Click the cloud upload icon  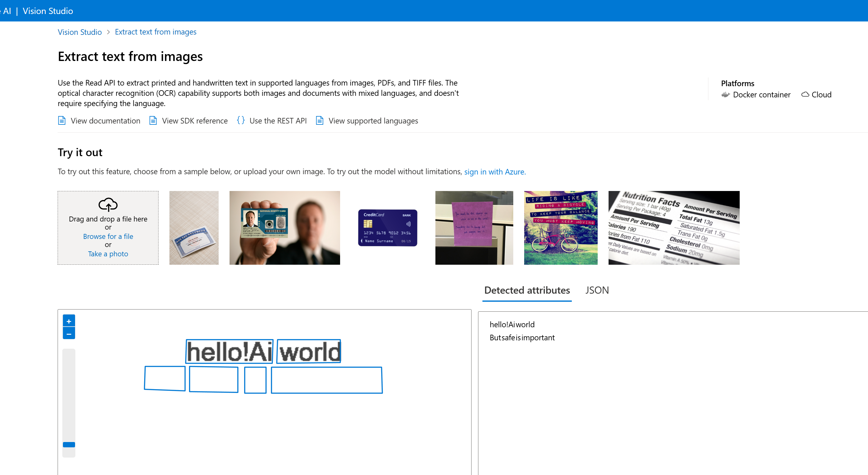(108, 204)
